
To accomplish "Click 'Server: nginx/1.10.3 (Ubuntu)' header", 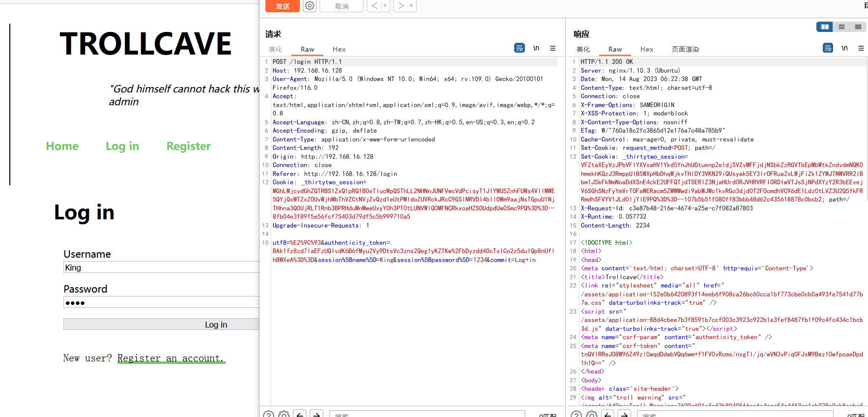I will tap(631, 71).
